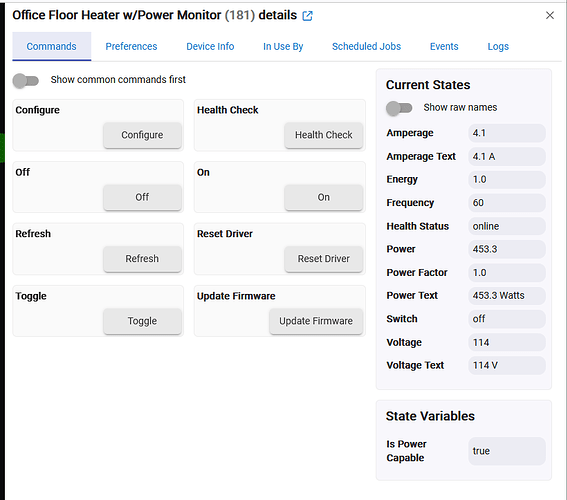
Task: Click the Office Floor Heater dialog title
Action: coord(154,15)
